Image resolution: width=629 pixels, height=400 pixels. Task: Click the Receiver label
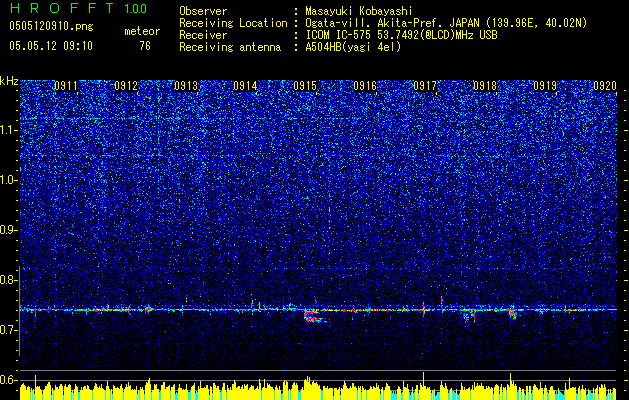click(x=203, y=35)
